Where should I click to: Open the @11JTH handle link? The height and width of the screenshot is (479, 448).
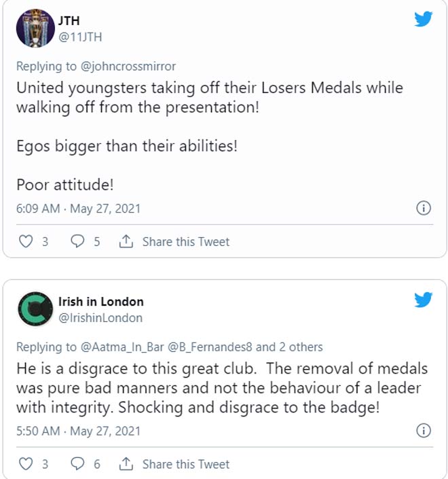click(80, 37)
